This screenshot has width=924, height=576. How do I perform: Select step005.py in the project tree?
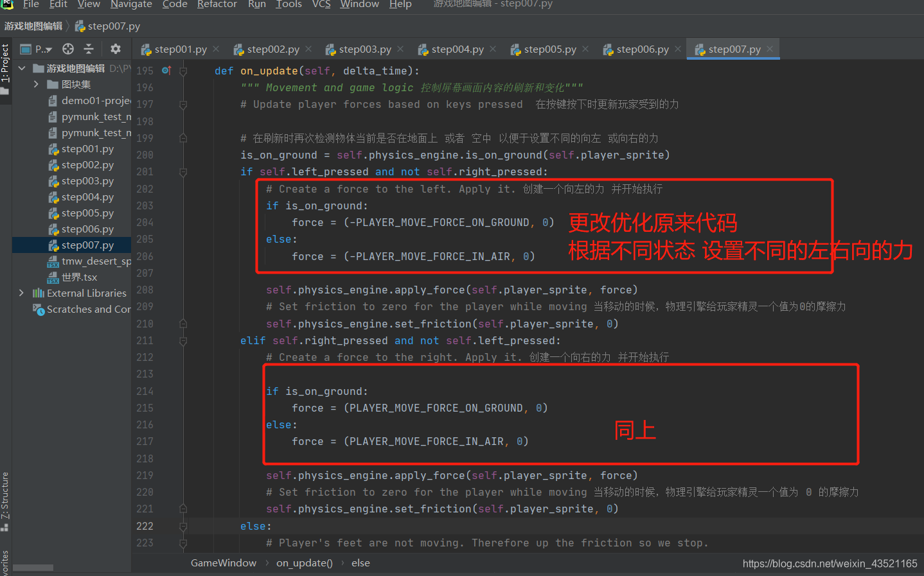(87, 213)
